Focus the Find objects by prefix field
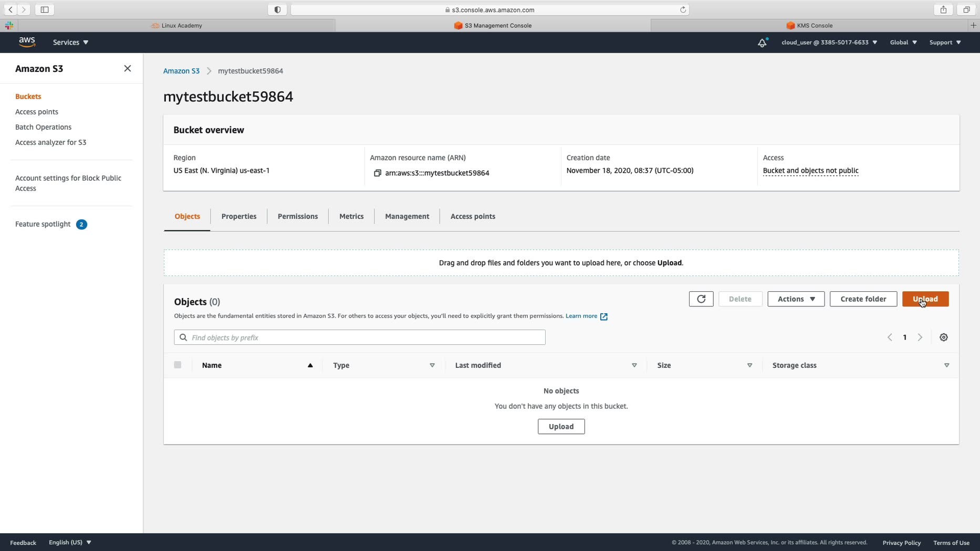 [x=360, y=337]
